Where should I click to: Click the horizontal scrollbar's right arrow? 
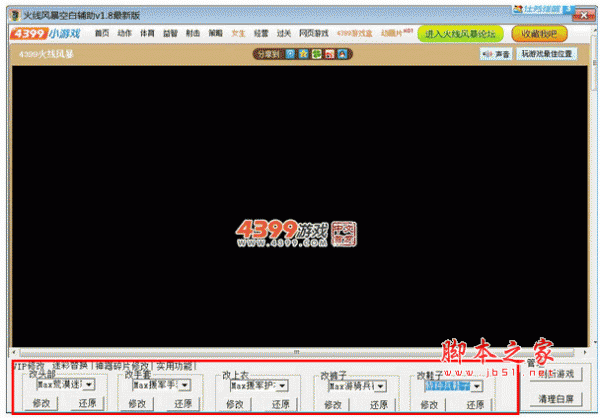click(x=585, y=352)
